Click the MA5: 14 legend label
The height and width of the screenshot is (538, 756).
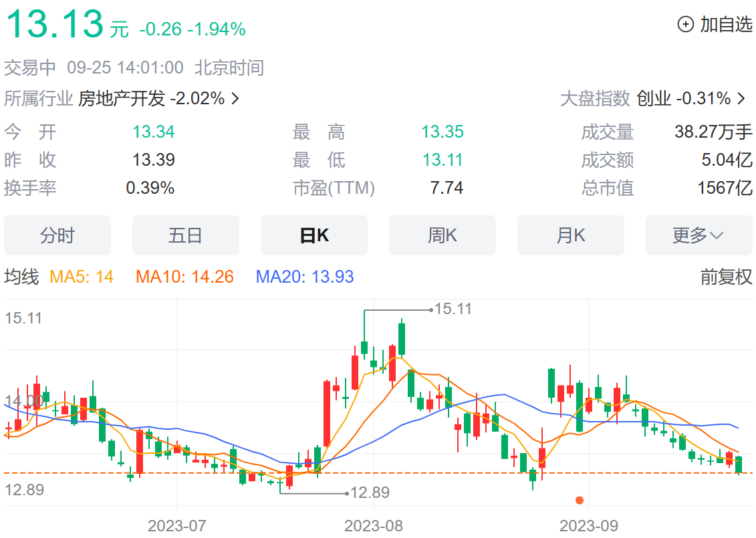(x=82, y=277)
